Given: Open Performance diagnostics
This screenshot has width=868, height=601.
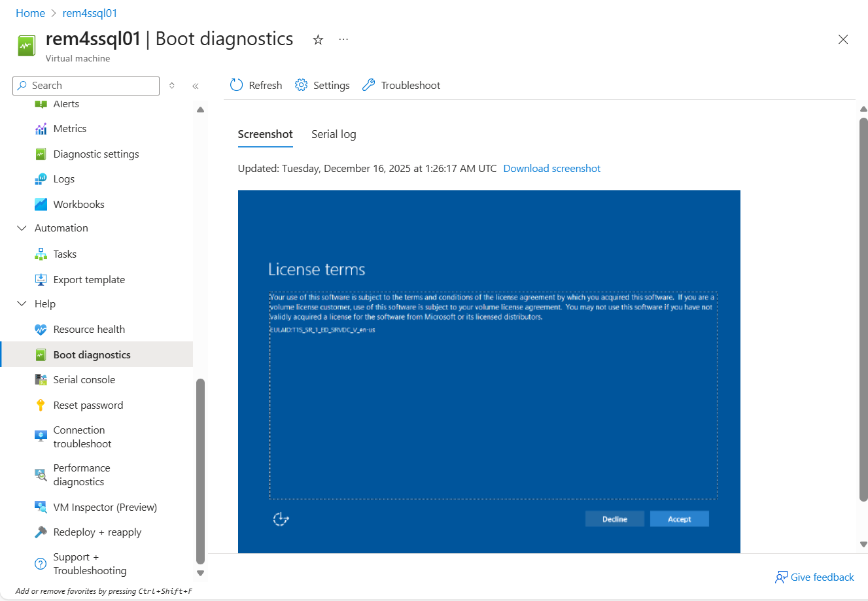Looking at the screenshot, I should [x=80, y=473].
